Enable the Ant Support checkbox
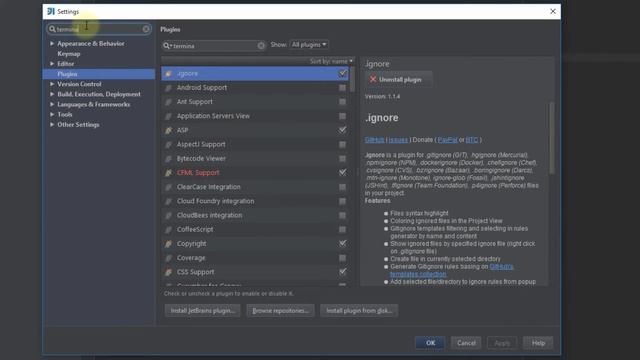The height and width of the screenshot is (360, 640). point(342,102)
